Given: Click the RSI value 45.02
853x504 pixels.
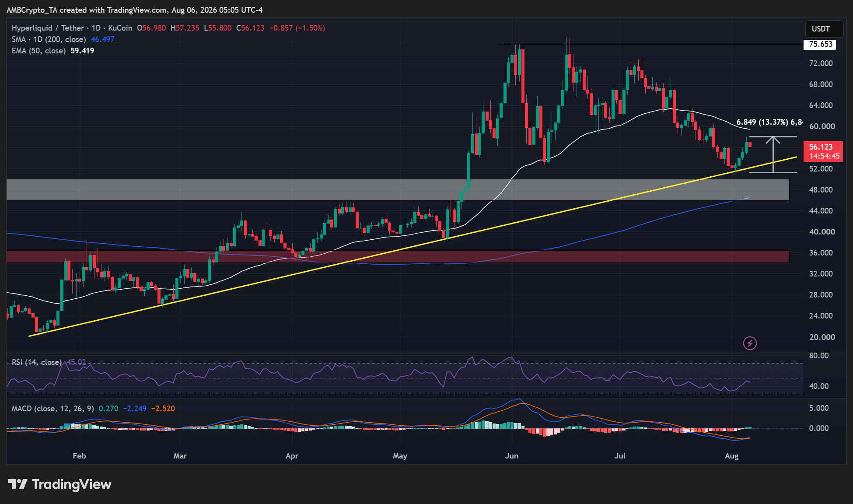Looking at the screenshot, I should click(x=77, y=362).
